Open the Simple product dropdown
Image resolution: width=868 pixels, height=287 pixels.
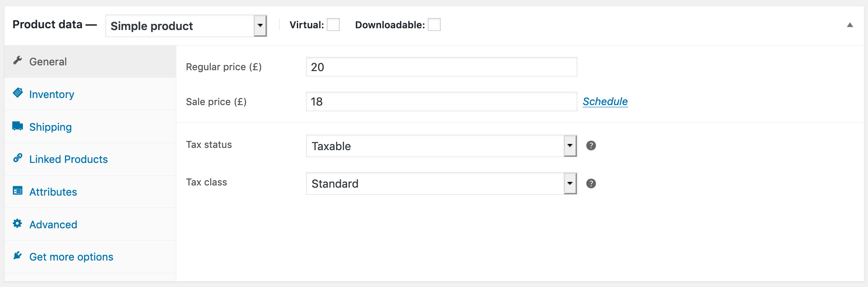coord(261,26)
